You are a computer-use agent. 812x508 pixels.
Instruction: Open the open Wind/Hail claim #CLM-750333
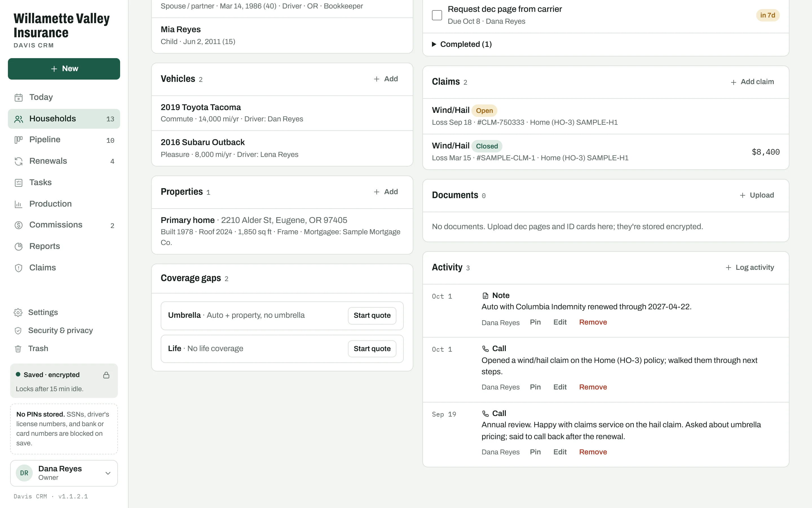click(606, 116)
